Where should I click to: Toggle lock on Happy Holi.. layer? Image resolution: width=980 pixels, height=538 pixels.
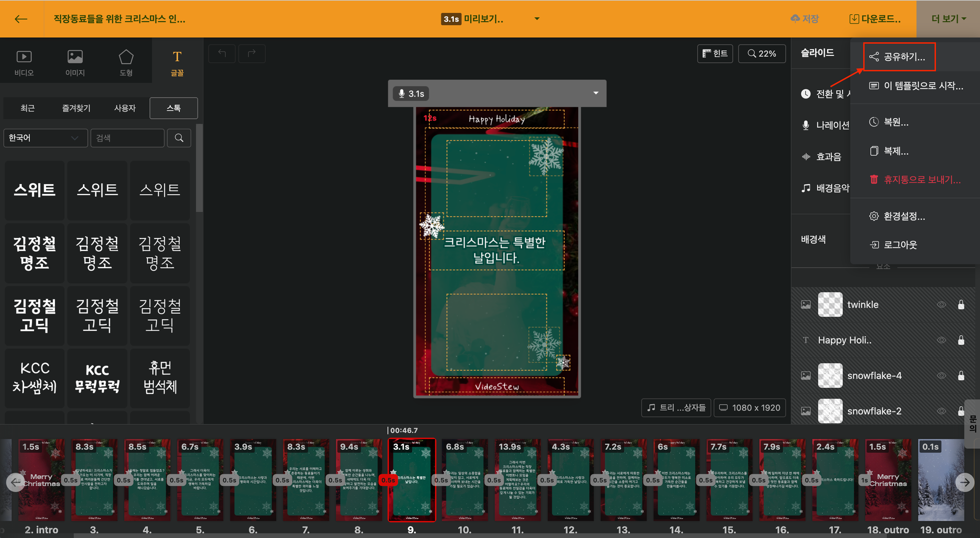point(961,340)
